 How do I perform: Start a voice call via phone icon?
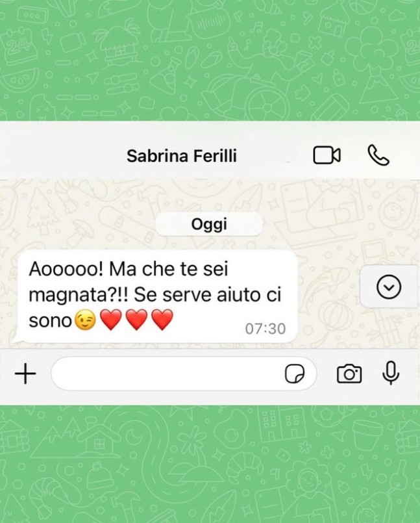(378, 155)
